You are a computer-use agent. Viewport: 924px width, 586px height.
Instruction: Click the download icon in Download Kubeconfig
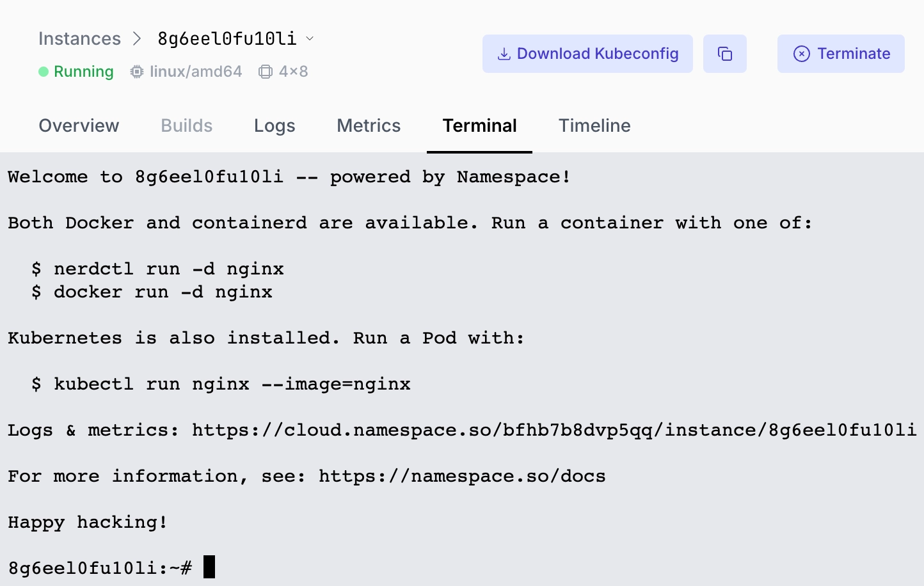504,54
